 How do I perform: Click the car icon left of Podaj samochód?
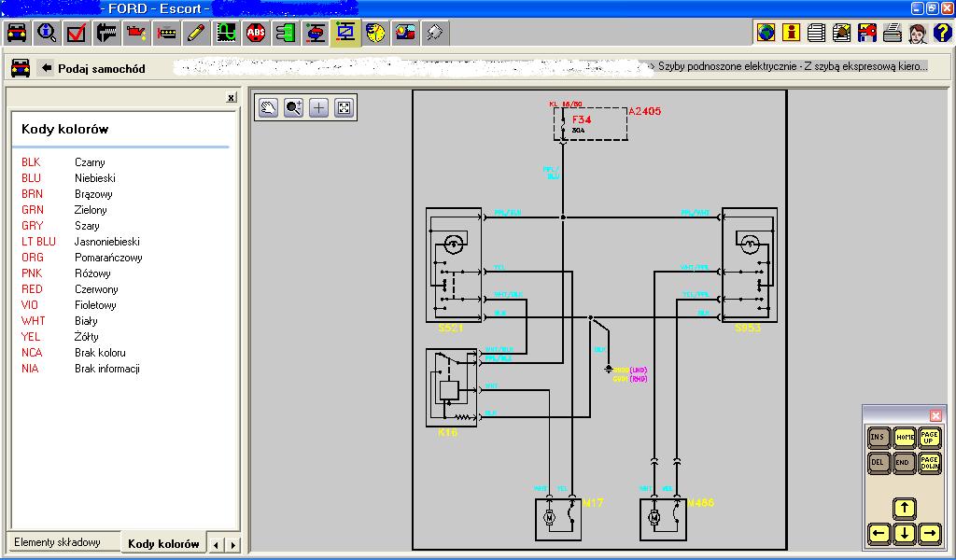pos(21,67)
